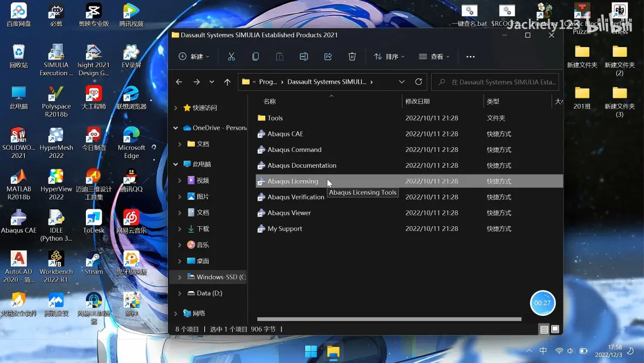This screenshot has width=644, height=363.
Task: Open the 排序 (Sort) dropdown
Action: [x=389, y=57]
